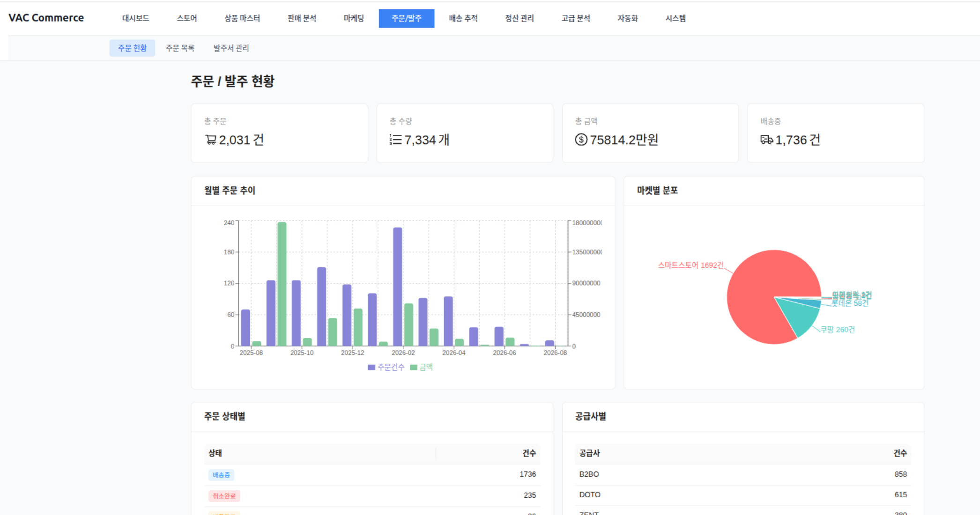Click the delivery truck icon in 배송중 card
980x515 pixels.
pyautogui.click(x=766, y=140)
